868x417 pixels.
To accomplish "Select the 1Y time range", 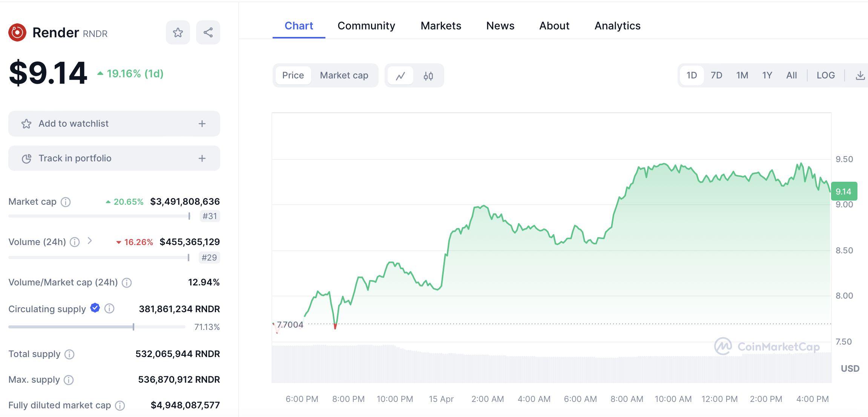I will (x=767, y=75).
